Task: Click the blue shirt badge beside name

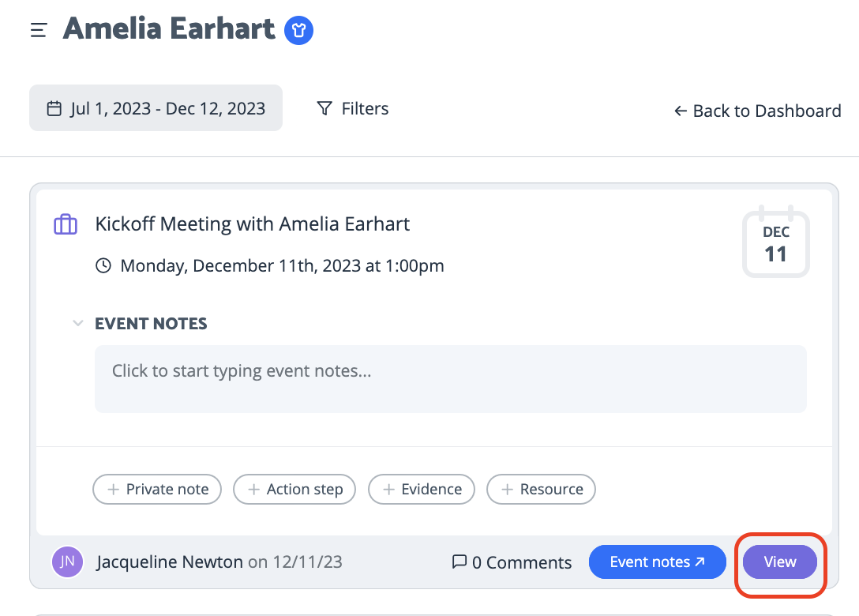Action: coord(298,30)
